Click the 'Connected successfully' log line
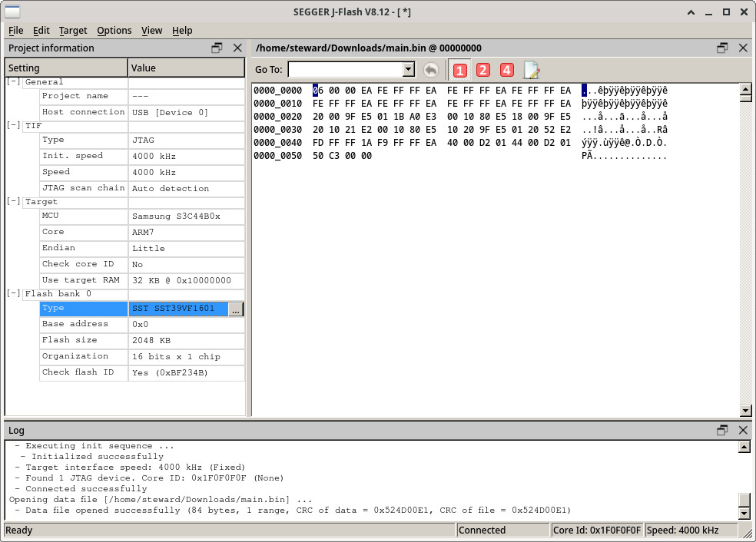Viewport: 756px width, 542px height. 86,488
